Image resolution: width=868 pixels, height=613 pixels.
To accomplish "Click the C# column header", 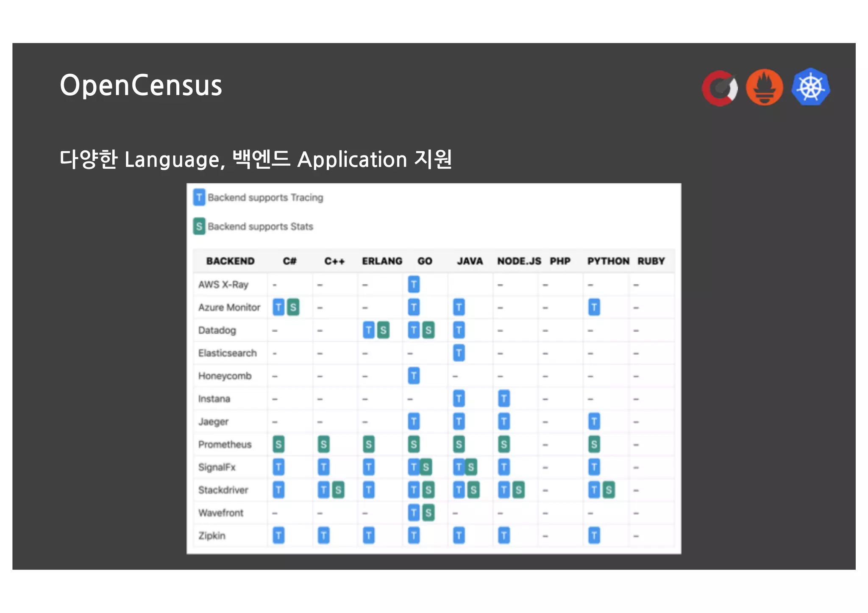I will (289, 261).
